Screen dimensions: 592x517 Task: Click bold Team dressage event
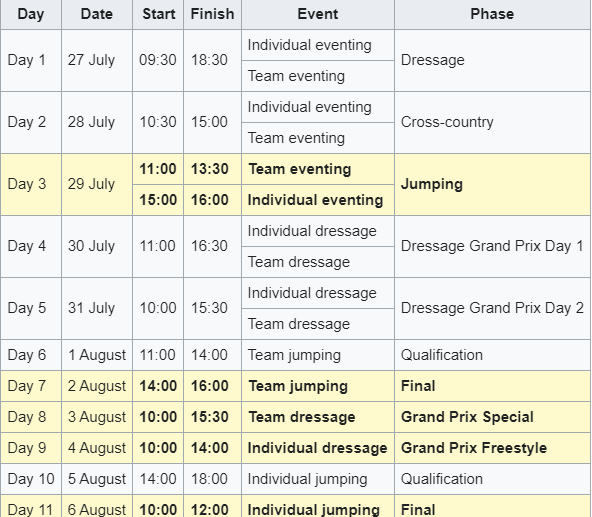pyautogui.click(x=318, y=417)
